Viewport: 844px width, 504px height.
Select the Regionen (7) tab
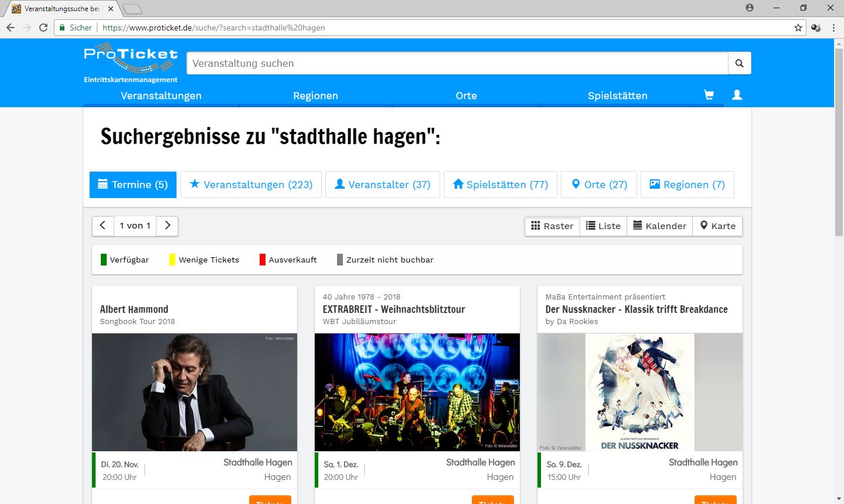click(688, 185)
